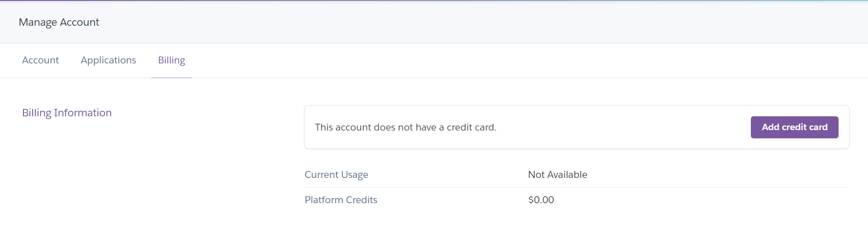The image size is (868, 228).
Task: Click the Platform Credits label
Action: 341,200
